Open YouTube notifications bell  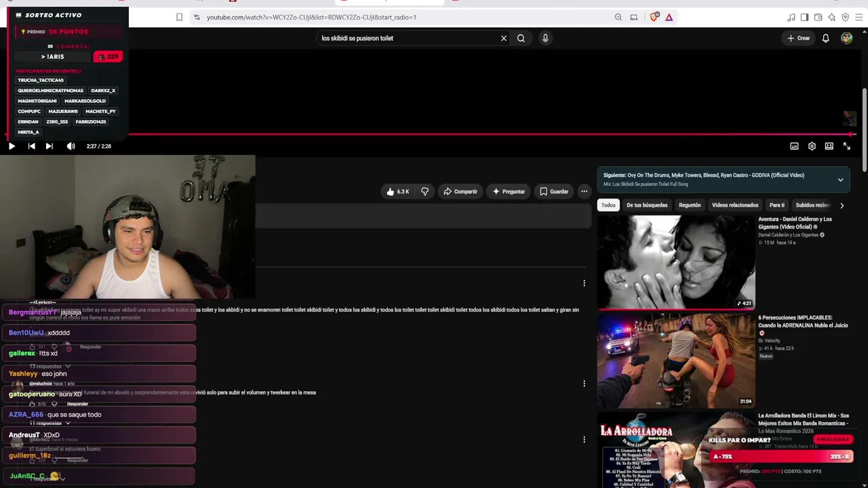(825, 38)
